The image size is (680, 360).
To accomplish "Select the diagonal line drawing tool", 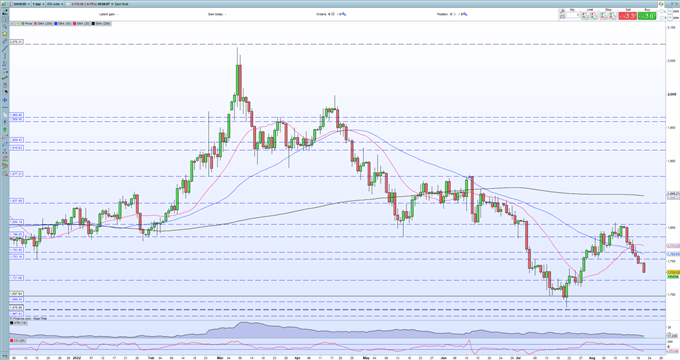I will [x=5, y=49].
